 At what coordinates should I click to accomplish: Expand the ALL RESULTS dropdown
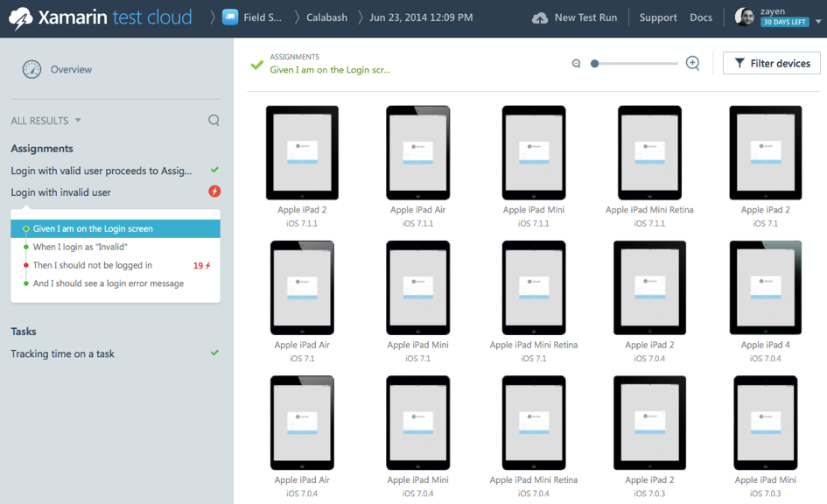coord(46,121)
